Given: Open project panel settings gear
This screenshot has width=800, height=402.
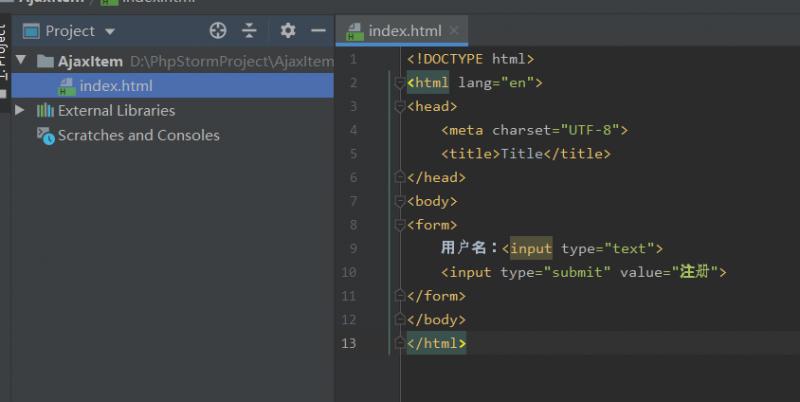Looking at the screenshot, I should pos(288,31).
